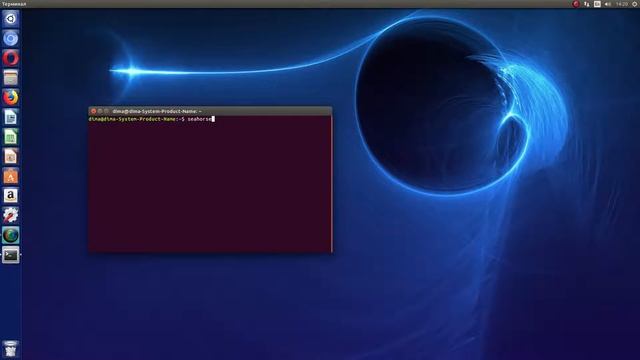This screenshot has height=360, width=640.
Task: Launch Chromium browser from the dock
Action: click(11, 38)
